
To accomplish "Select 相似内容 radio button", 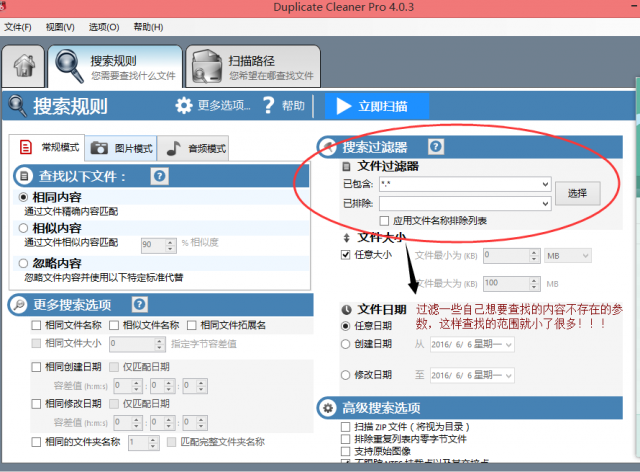I will point(23,228).
